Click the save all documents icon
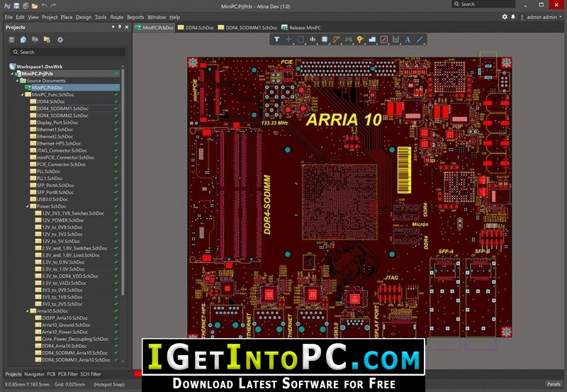Image resolution: width=567 pixels, height=392 pixels. coord(26,6)
